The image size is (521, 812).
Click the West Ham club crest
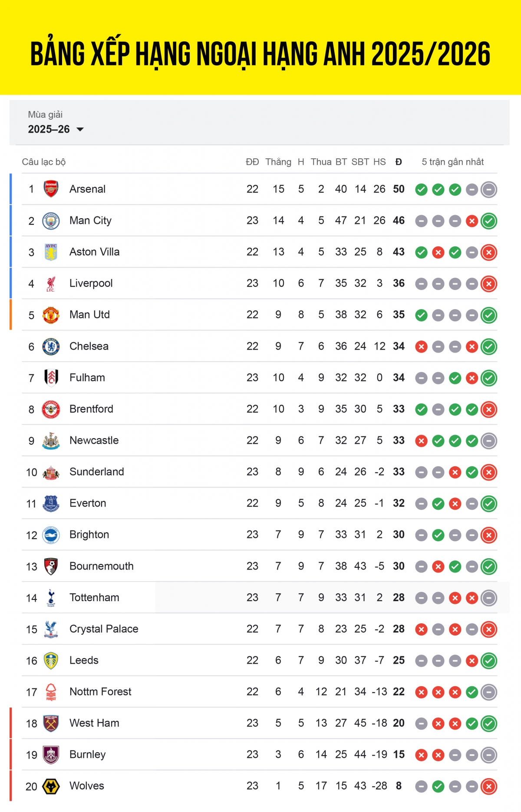coord(51,724)
